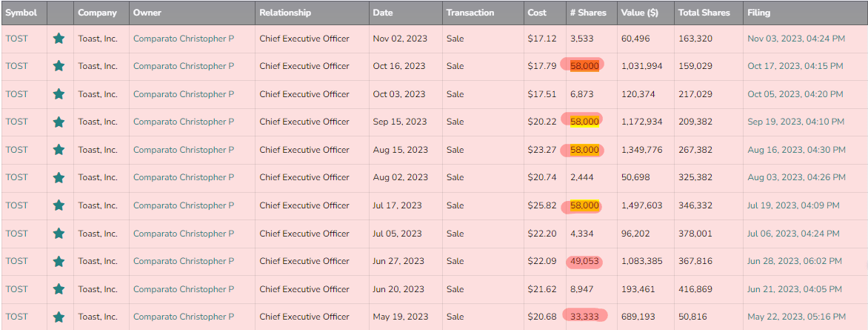Click the highlighted 49,053 shares value
This screenshot has height=330, width=868.
(584, 261)
